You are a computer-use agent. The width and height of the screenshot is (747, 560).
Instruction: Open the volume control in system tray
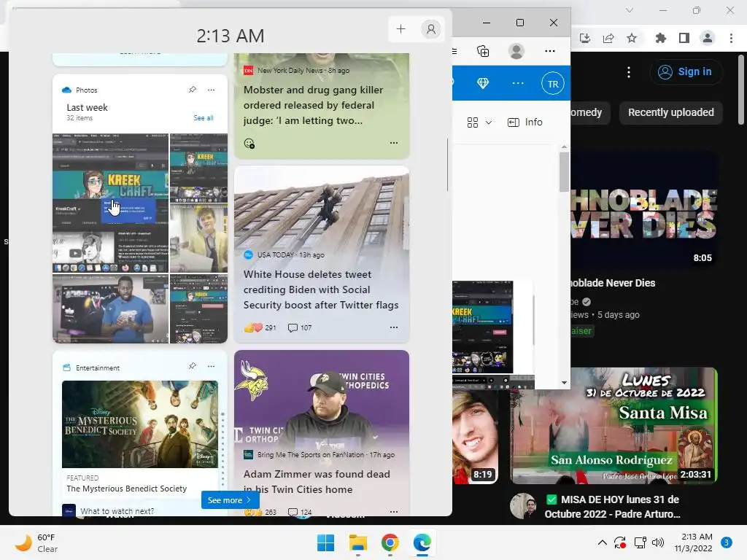click(658, 542)
